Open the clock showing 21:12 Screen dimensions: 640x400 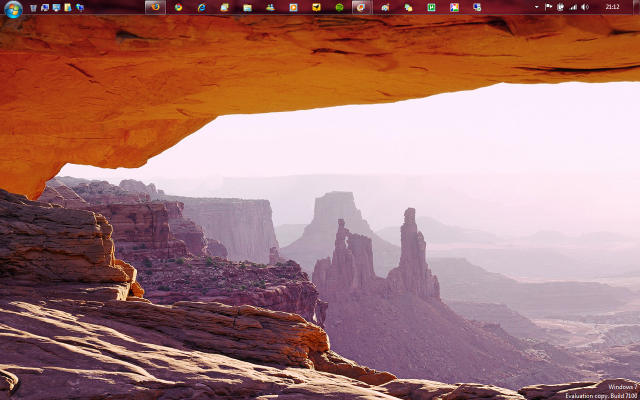point(612,7)
